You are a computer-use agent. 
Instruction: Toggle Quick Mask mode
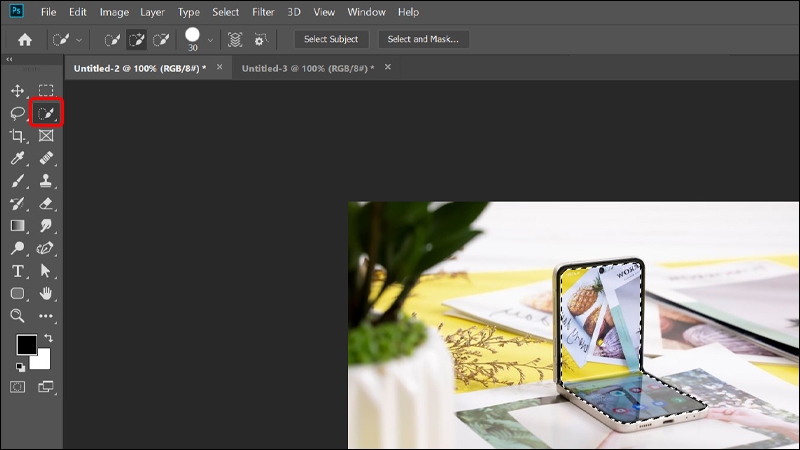click(17, 387)
